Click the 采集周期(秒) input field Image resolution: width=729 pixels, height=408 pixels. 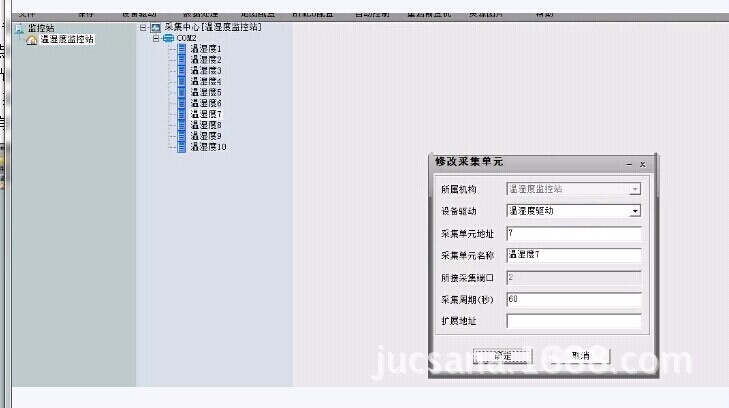point(574,300)
